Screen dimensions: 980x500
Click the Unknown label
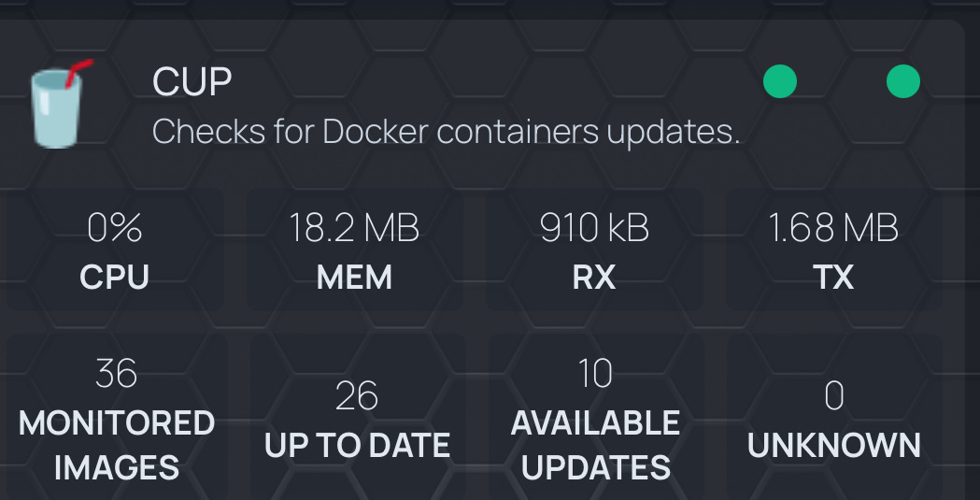[x=834, y=445]
